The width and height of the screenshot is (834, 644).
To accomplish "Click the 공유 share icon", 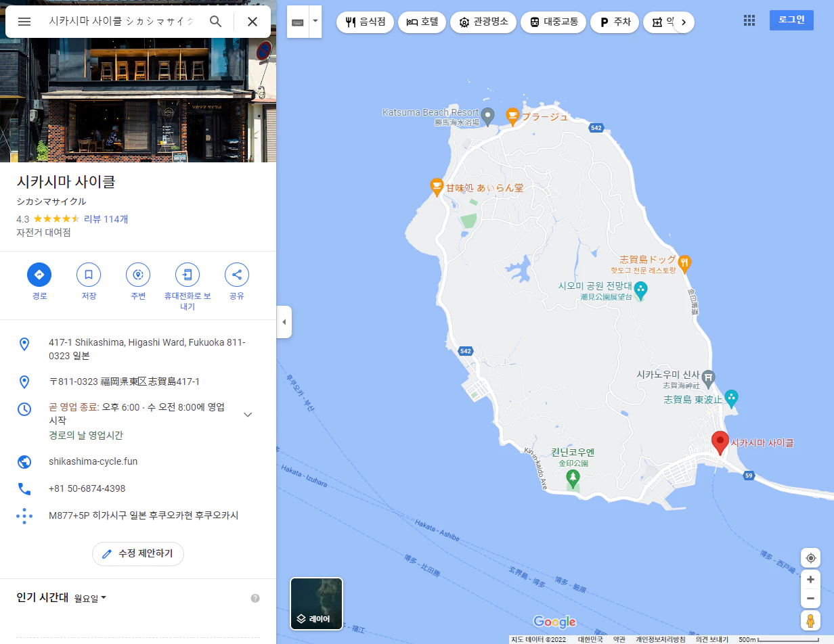I will click(237, 275).
